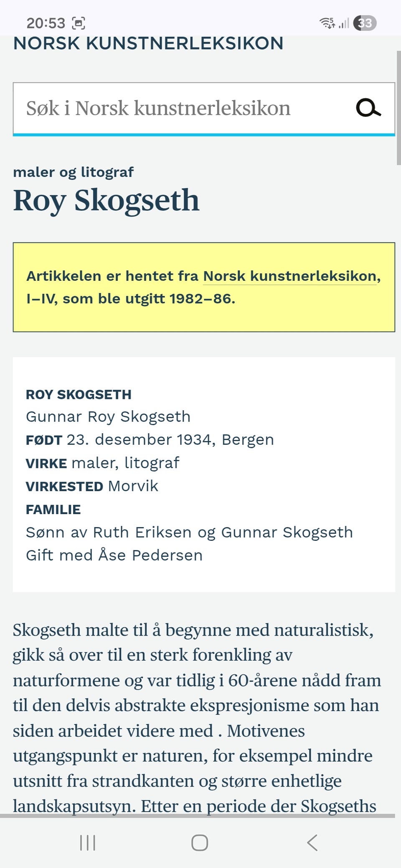Tap the Android back navigation arrow

pos(312,843)
